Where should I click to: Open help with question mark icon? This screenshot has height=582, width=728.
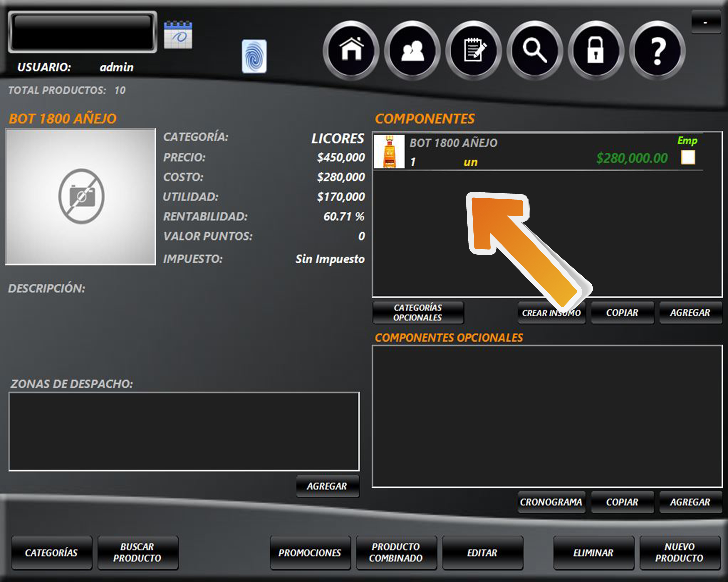(x=657, y=50)
